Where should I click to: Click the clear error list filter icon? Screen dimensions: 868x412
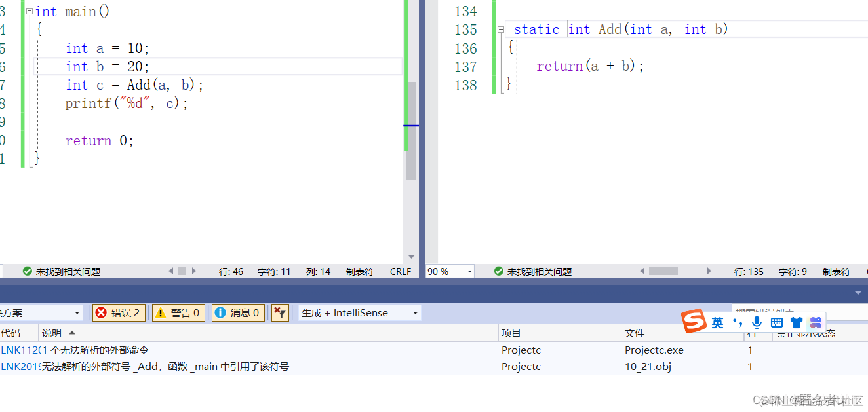[280, 312]
